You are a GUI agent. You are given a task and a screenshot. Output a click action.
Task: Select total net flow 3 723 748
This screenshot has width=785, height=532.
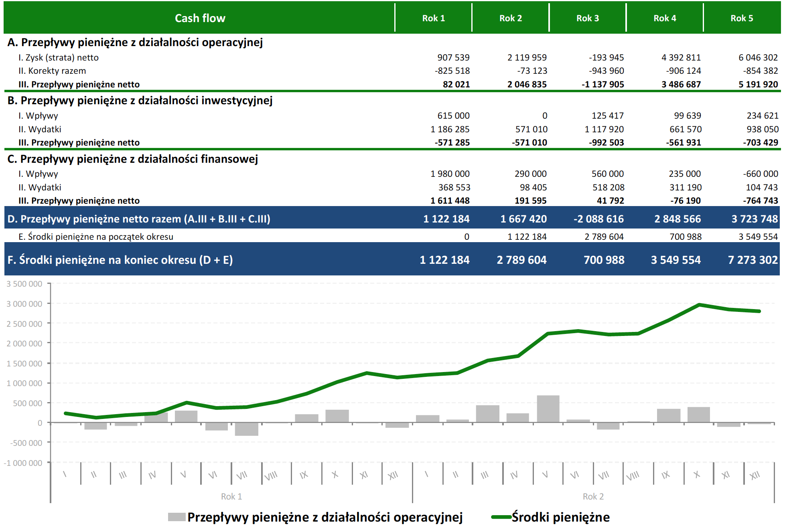[755, 219]
